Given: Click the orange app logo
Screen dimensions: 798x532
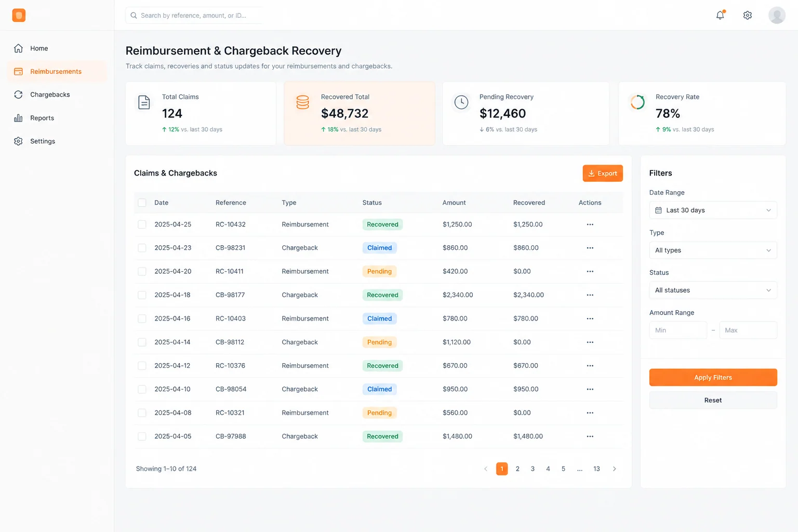Looking at the screenshot, I should pos(19,15).
